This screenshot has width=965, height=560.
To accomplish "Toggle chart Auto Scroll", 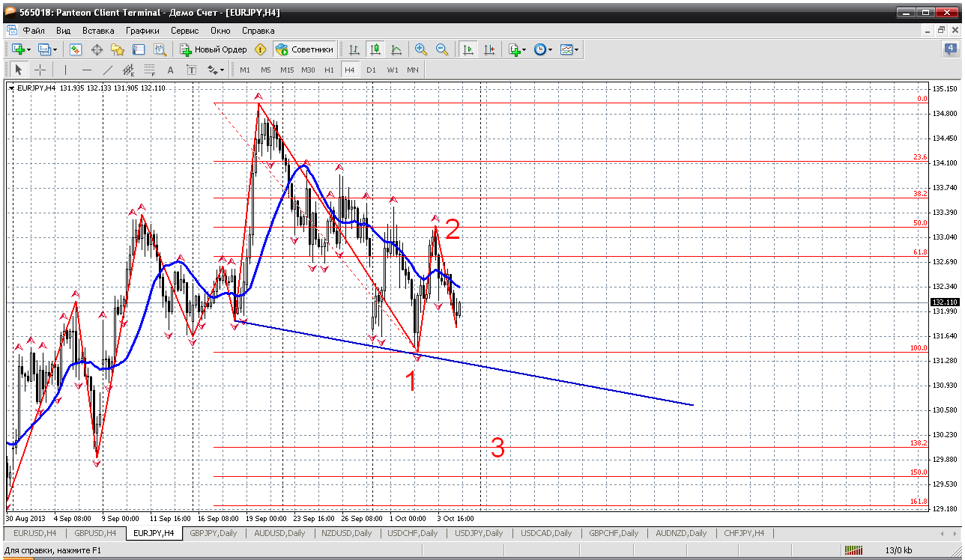I will 468,49.
